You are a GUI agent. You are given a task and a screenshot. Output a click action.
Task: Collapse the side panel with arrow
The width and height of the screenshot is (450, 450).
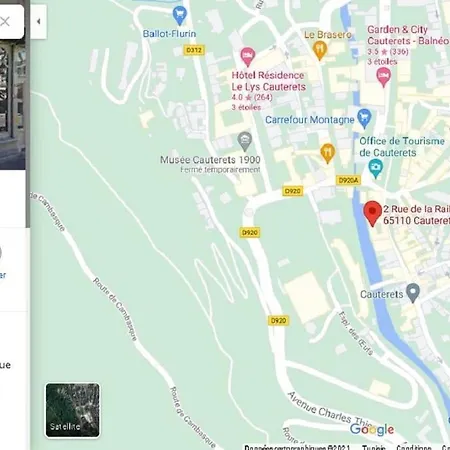[x=38, y=21]
